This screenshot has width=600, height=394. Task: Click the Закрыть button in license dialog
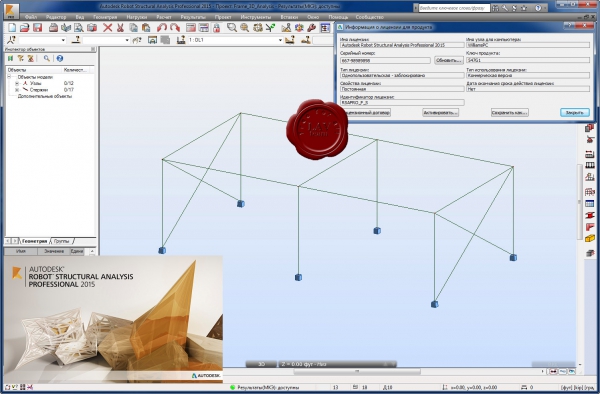coord(575,112)
